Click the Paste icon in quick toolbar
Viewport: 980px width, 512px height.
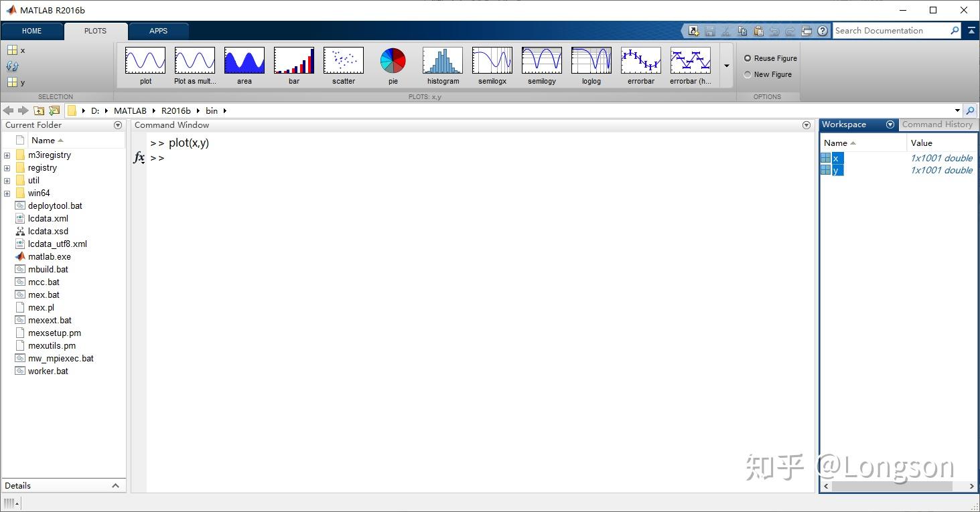click(x=758, y=31)
